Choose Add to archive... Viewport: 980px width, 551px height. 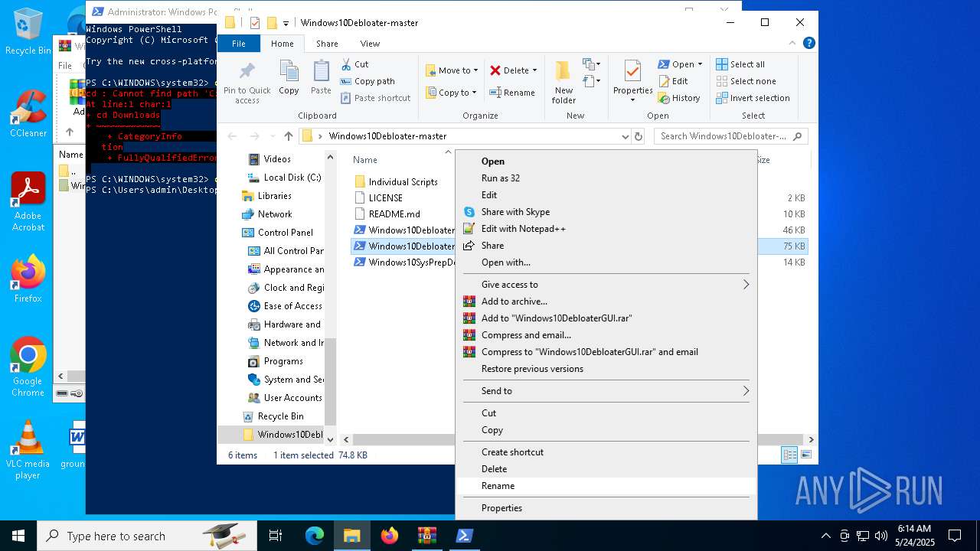[606, 302]
